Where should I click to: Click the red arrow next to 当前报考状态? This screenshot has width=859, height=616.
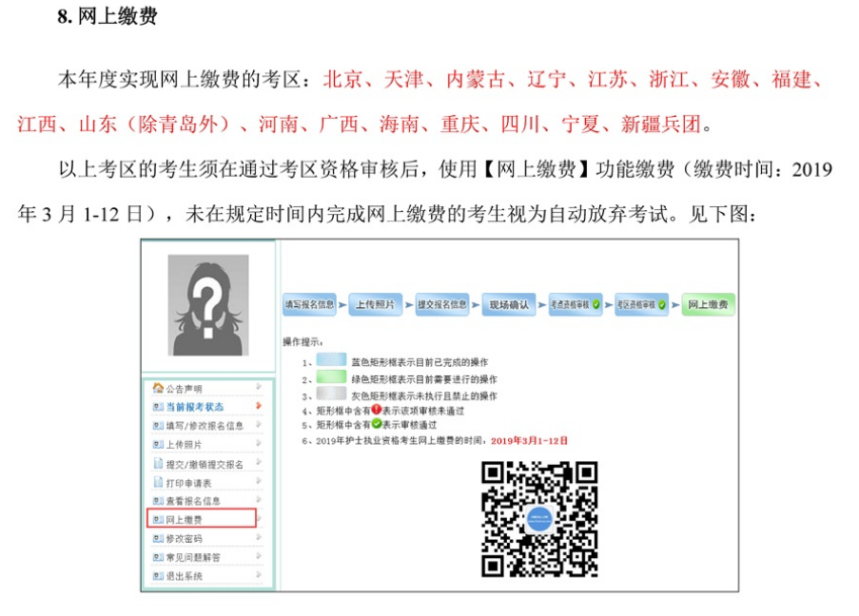coord(259,407)
